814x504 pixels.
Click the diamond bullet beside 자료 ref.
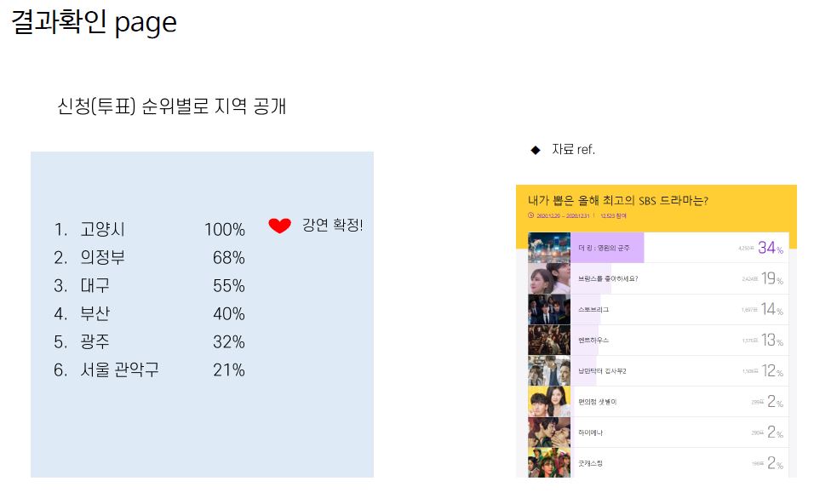(536, 150)
